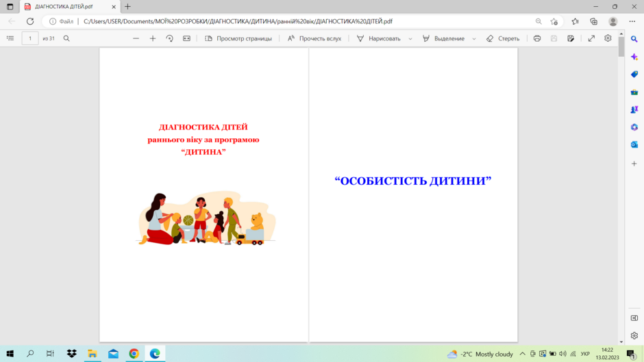Zoom in with the plus button
The image size is (644, 362).
click(x=153, y=38)
